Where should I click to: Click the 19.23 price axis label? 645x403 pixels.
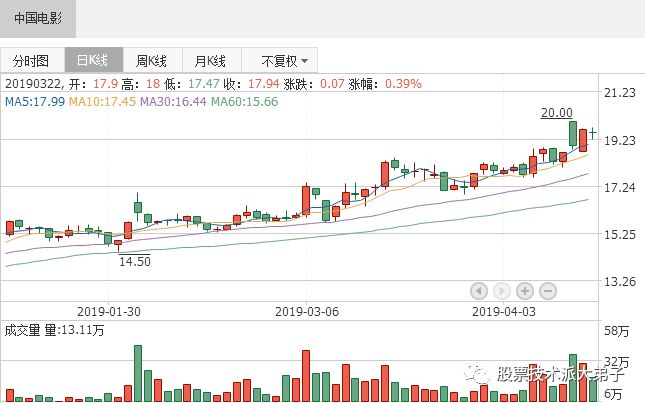(x=619, y=140)
